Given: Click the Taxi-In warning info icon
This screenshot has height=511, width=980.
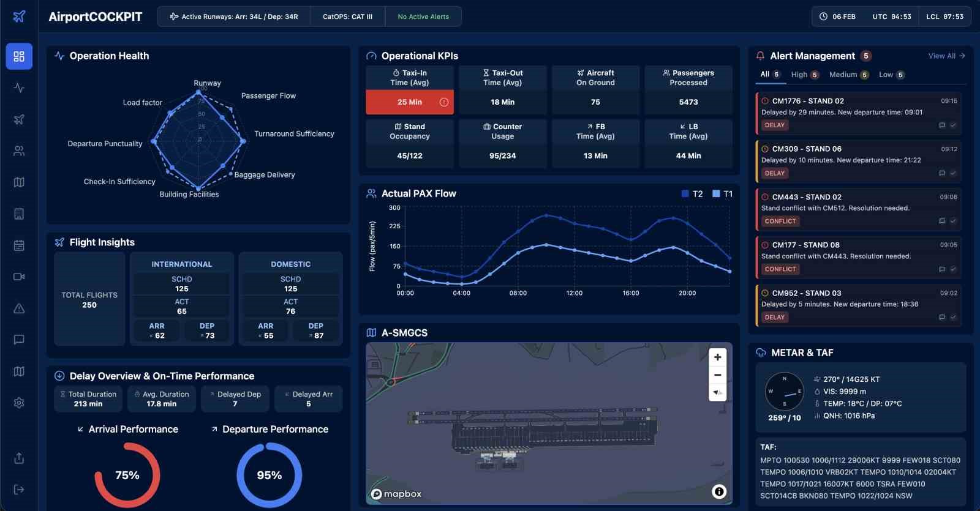Looking at the screenshot, I should point(444,102).
